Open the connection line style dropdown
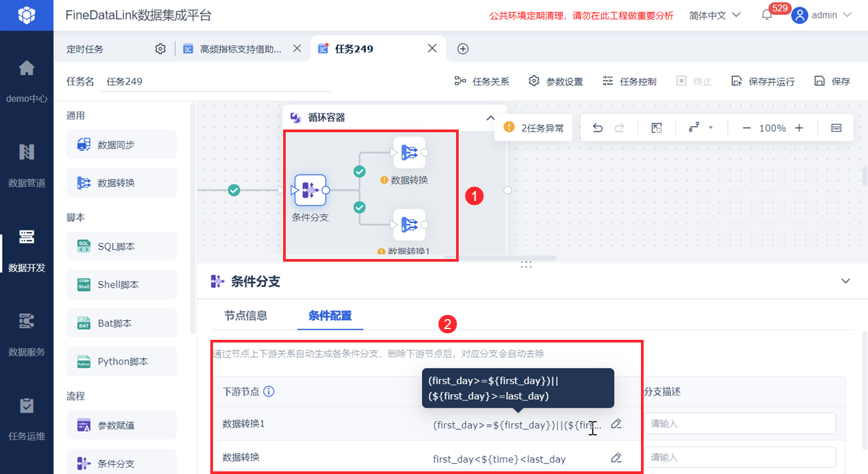Screen dimensions: 868x474 click(x=701, y=128)
